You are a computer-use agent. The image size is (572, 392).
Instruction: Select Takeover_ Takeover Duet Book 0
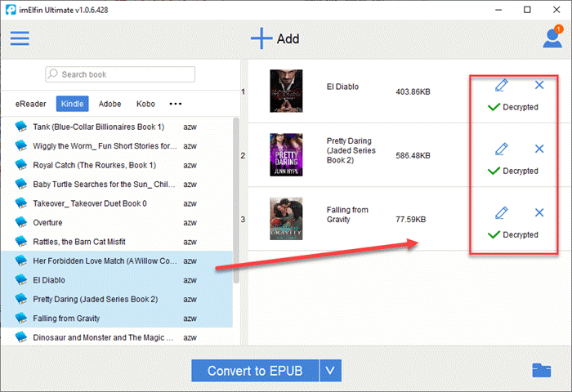(x=90, y=203)
